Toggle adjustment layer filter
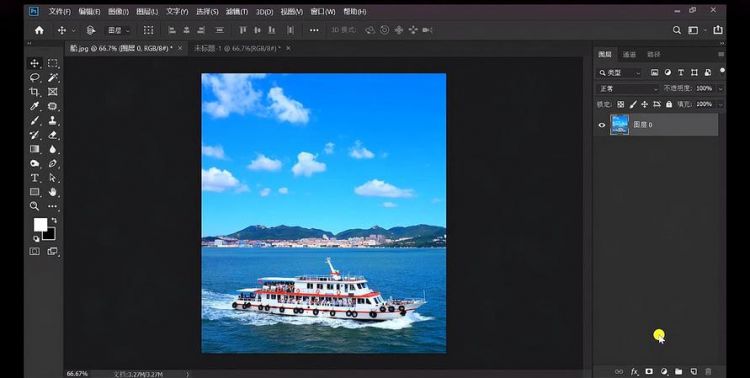750x378 pixels. [x=667, y=73]
